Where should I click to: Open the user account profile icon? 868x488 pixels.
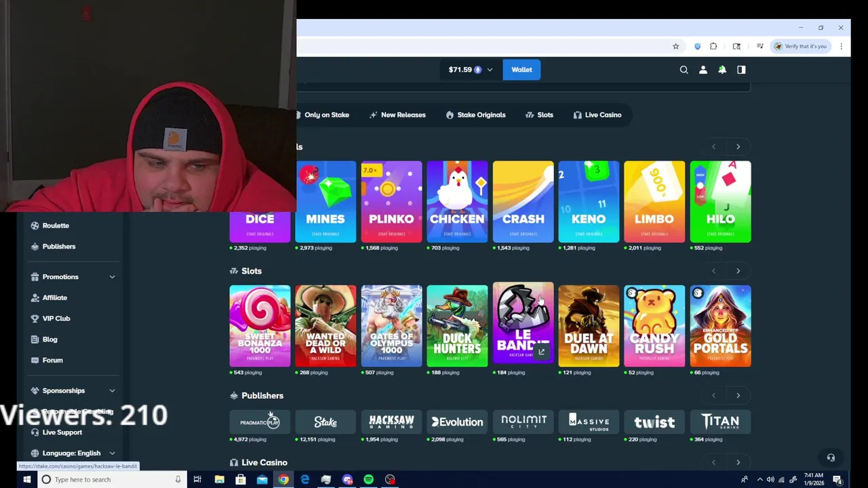pyautogui.click(x=703, y=69)
